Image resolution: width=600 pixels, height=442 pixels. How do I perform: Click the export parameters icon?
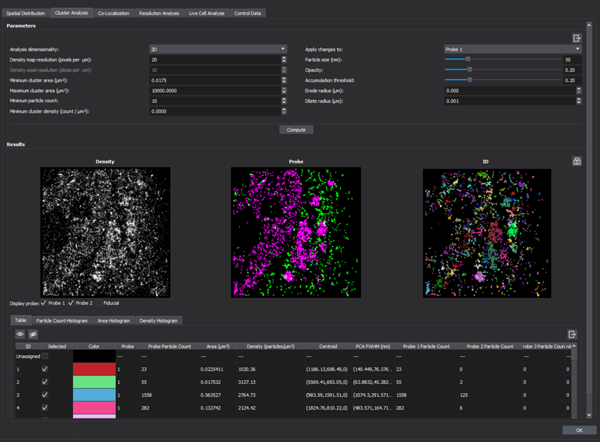pos(577,38)
